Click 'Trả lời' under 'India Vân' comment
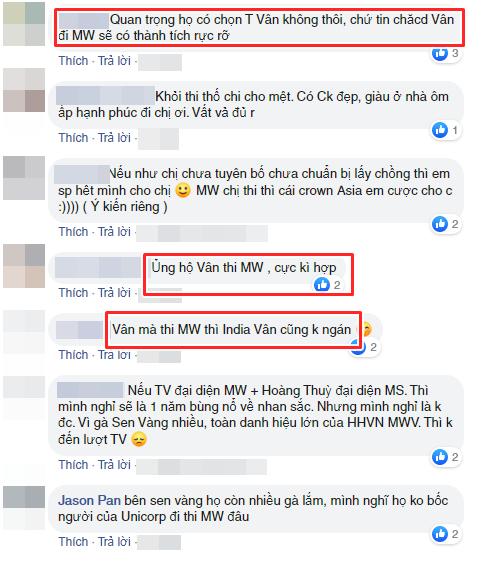Viewport: 494px width, 561px height. click(114, 355)
